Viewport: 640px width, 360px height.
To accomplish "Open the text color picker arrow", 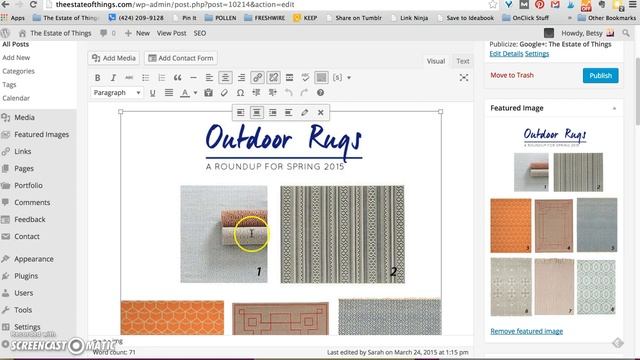I will [196, 93].
